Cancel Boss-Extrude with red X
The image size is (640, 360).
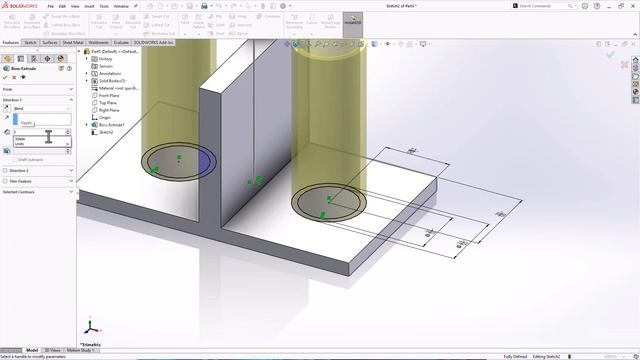[14, 77]
